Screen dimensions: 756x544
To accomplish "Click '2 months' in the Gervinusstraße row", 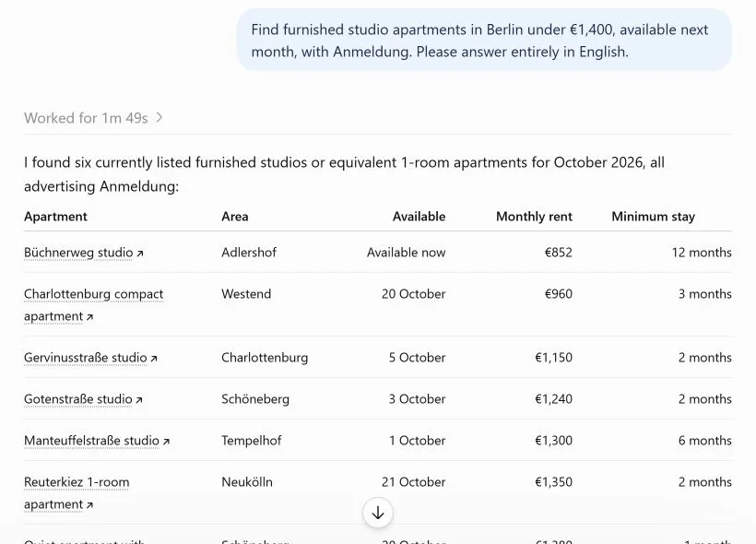I will pyautogui.click(x=705, y=358).
